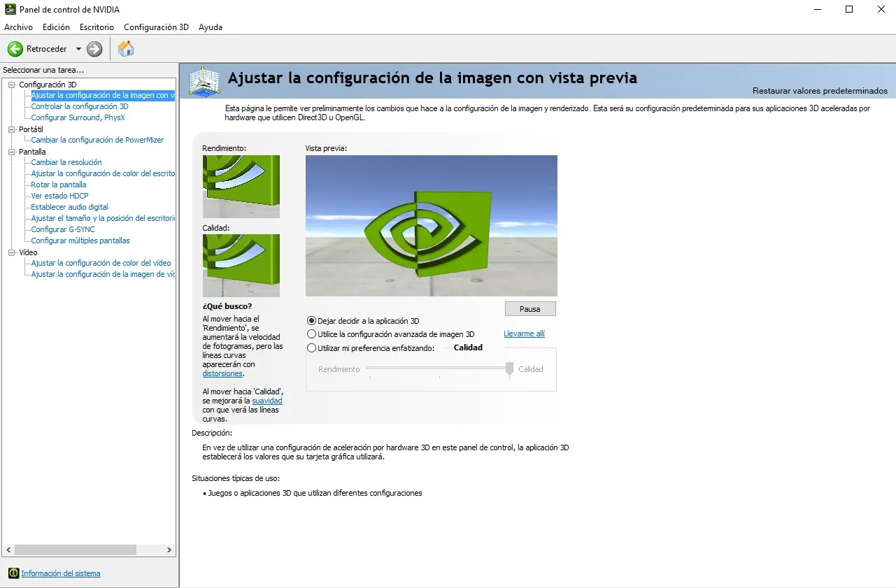Click the task tree scrollbar left arrow
896x588 pixels.
point(8,550)
